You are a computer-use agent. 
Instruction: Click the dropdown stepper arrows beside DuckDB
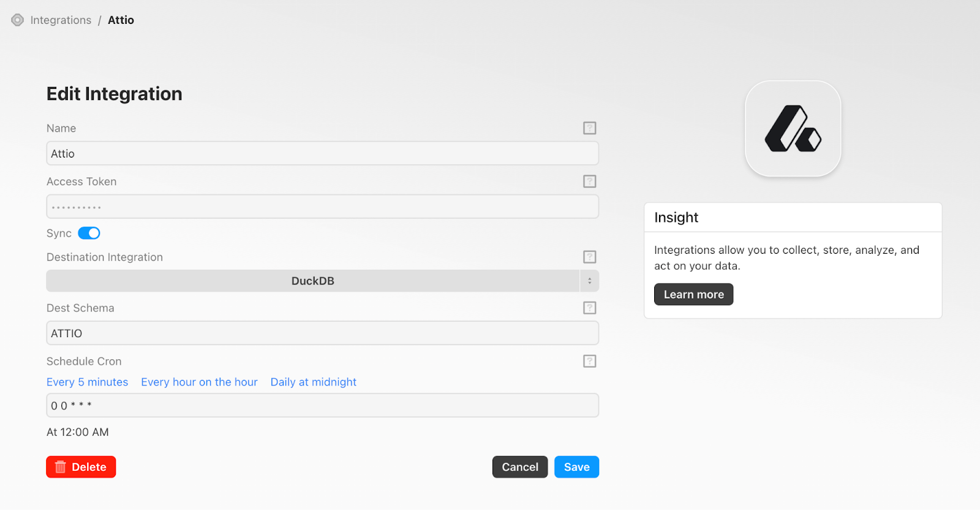[x=589, y=281]
